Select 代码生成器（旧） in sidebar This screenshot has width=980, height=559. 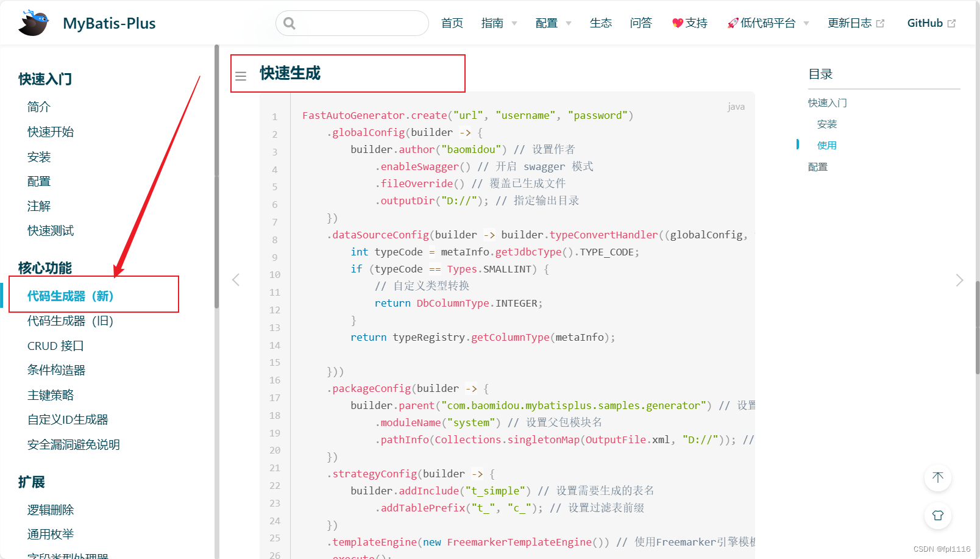coord(71,321)
